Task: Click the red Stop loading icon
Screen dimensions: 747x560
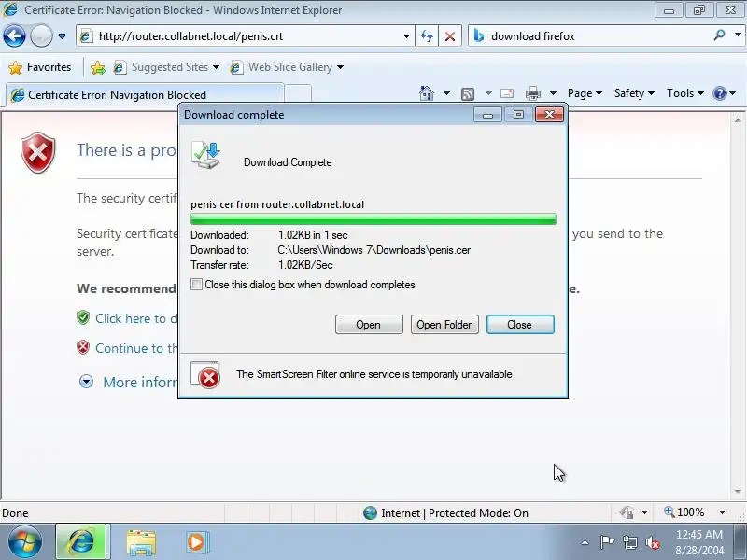Action: pos(449,36)
